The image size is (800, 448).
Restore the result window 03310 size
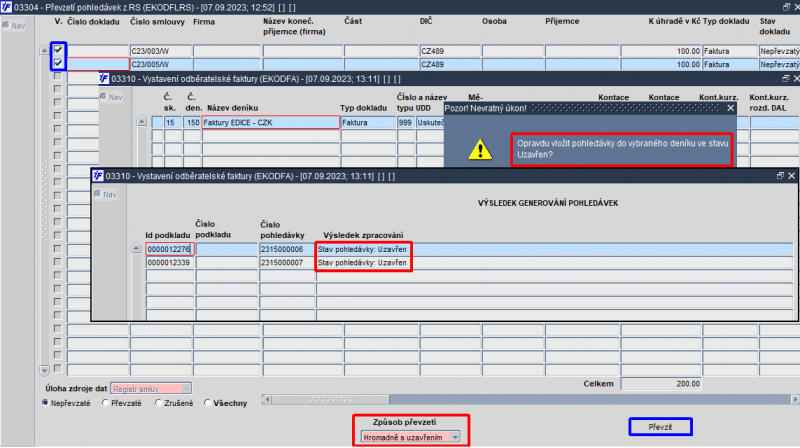(x=780, y=176)
